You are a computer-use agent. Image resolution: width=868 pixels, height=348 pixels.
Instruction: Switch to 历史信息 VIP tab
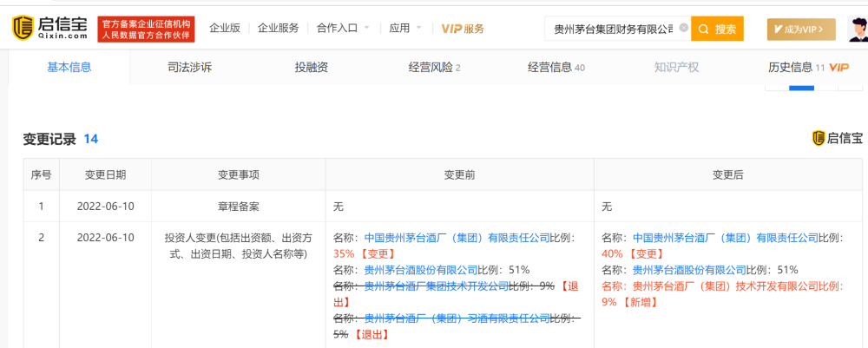(808, 68)
